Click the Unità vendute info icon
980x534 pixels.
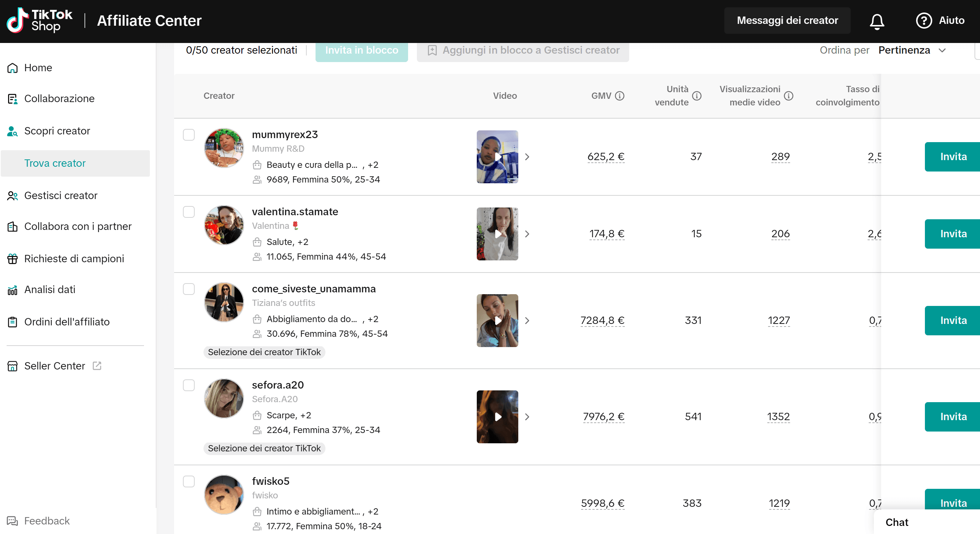point(696,96)
